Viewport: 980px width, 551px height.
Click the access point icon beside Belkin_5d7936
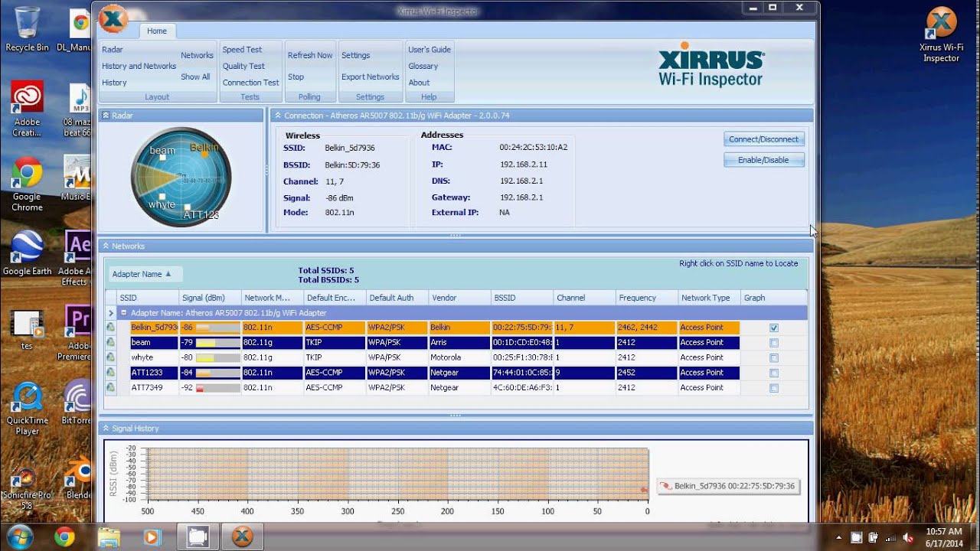[x=111, y=328]
